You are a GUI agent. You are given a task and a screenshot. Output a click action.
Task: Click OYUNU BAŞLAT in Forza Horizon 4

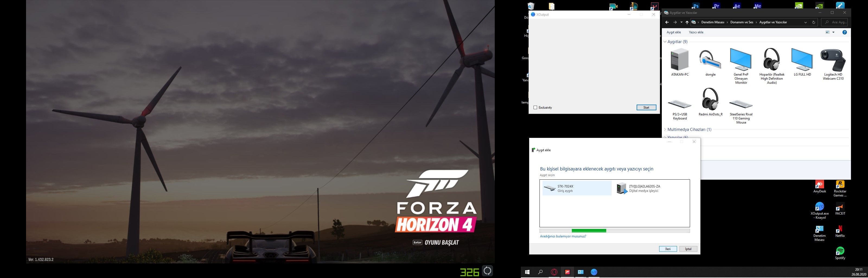pos(441,242)
